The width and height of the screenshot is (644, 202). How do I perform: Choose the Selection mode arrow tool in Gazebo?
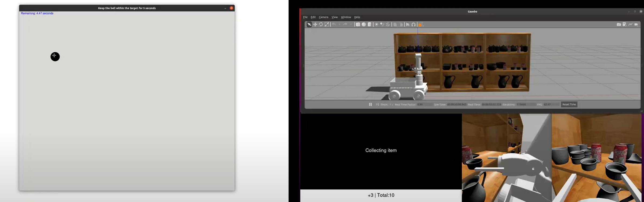tap(309, 24)
